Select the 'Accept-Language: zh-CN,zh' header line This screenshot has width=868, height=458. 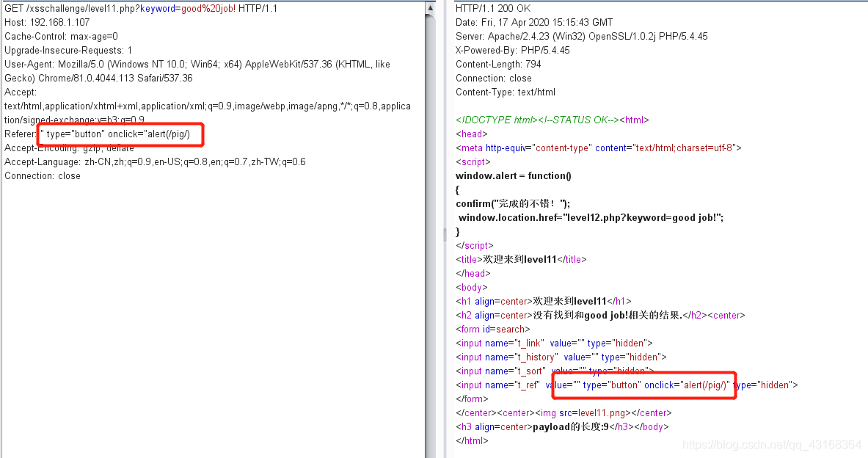[155, 161]
